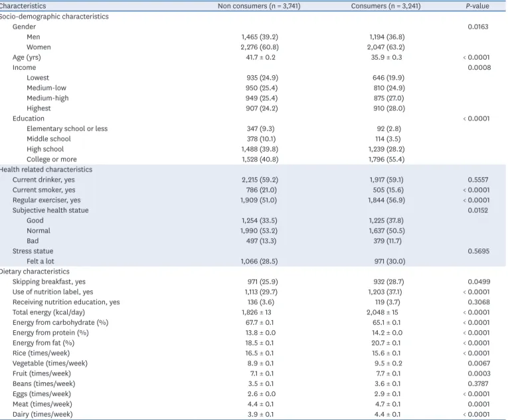Click value 1,465 (39.2) for Men
Viewport: 508px width, 420px height.
click(260, 37)
